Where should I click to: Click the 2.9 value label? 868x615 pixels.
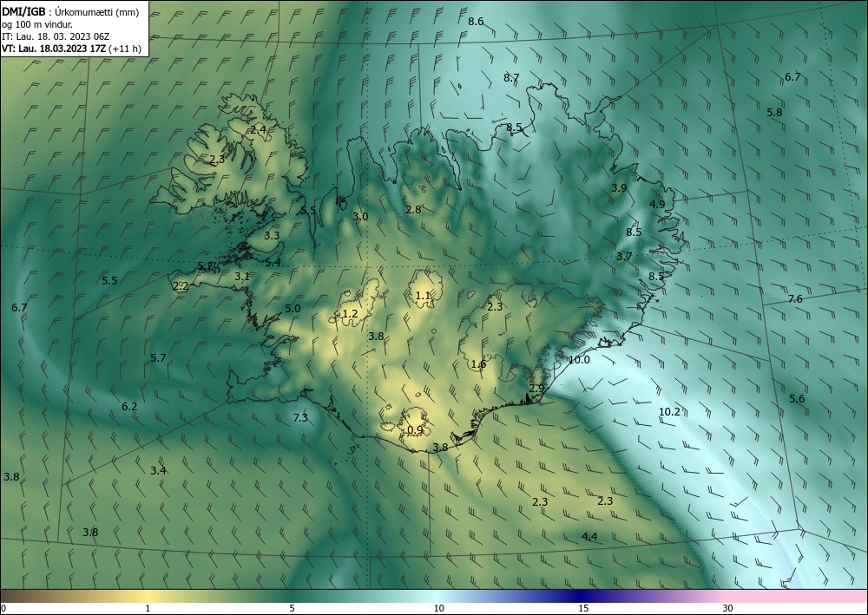pyautogui.click(x=536, y=389)
